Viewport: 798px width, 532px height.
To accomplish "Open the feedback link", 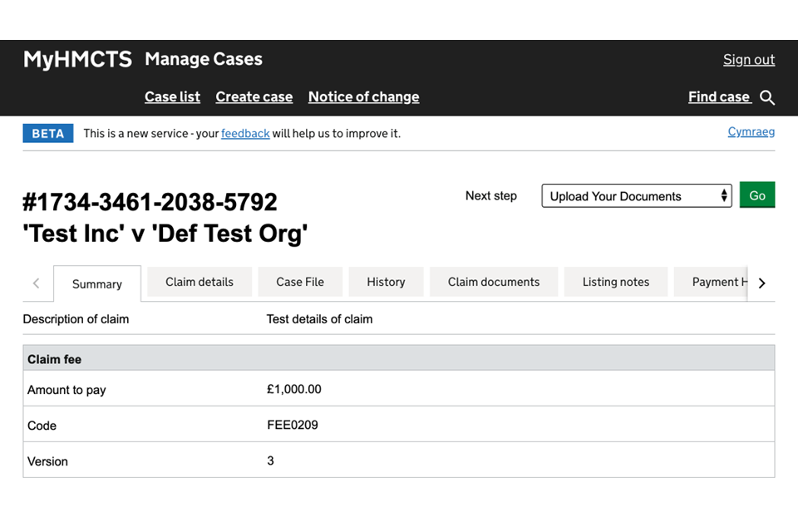I will pyautogui.click(x=245, y=133).
